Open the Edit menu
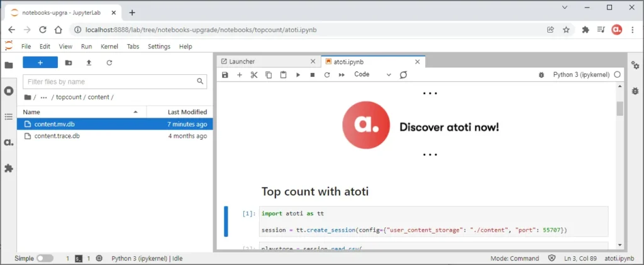This screenshot has width=644, height=265. click(45, 47)
